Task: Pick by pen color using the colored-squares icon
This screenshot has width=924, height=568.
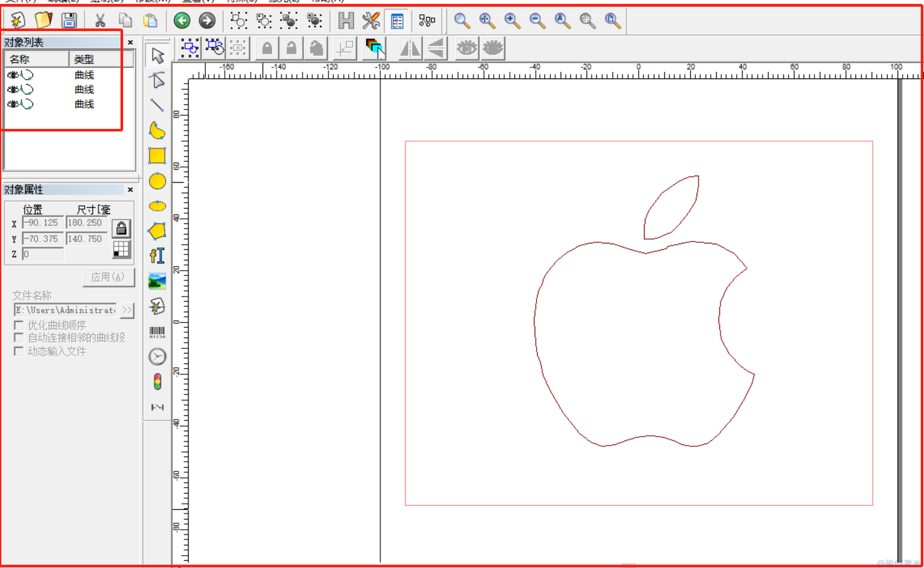Action: (375, 48)
